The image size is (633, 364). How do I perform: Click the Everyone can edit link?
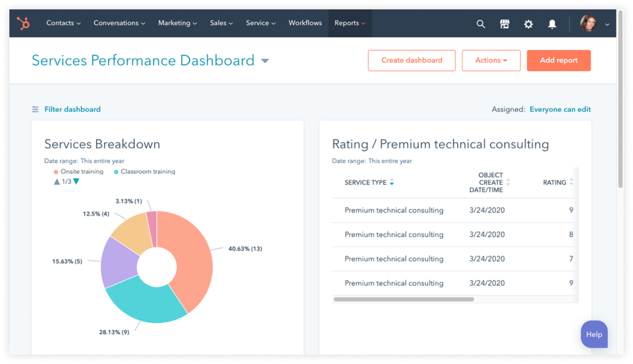tap(560, 110)
